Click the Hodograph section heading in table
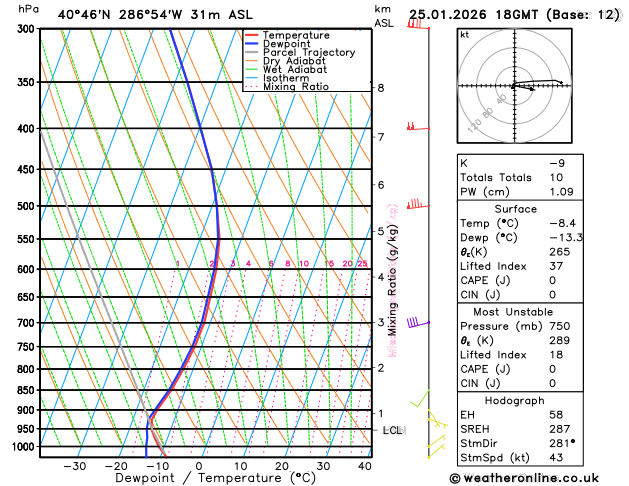This screenshot has height=486, width=629. 514,401
